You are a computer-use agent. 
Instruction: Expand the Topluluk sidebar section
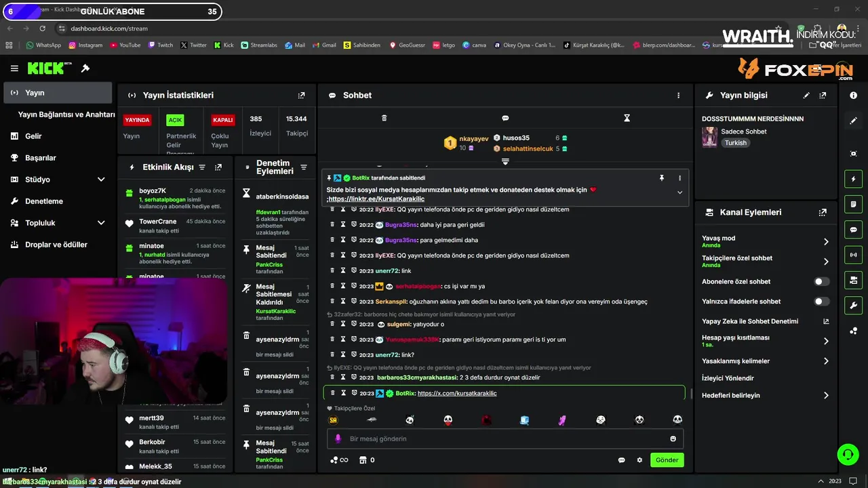point(101,223)
